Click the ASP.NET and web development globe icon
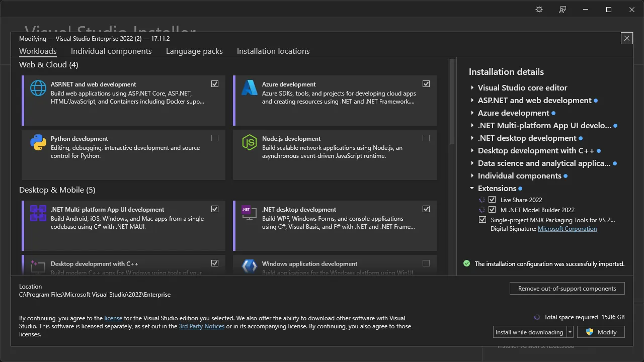This screenshot has height=362, width=644. click(38, 87)
